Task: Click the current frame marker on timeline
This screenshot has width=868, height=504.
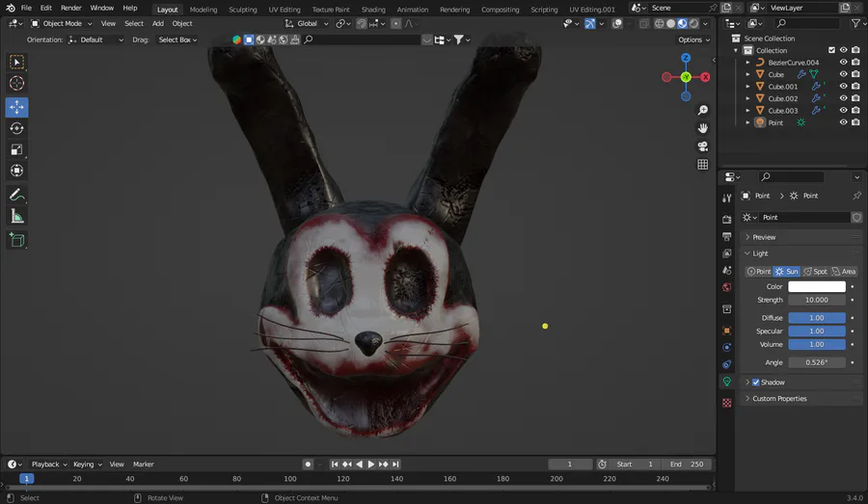Action: coord(26,479)
